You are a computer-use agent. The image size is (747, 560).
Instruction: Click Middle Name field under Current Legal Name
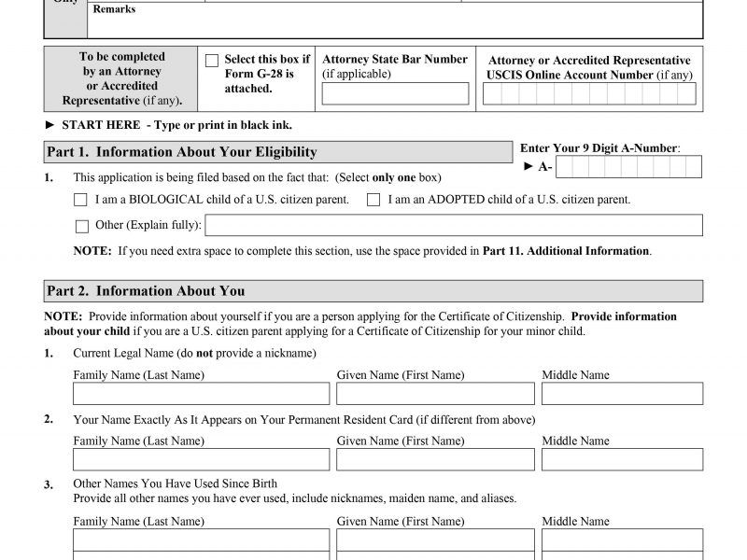[x=622, y=394]
